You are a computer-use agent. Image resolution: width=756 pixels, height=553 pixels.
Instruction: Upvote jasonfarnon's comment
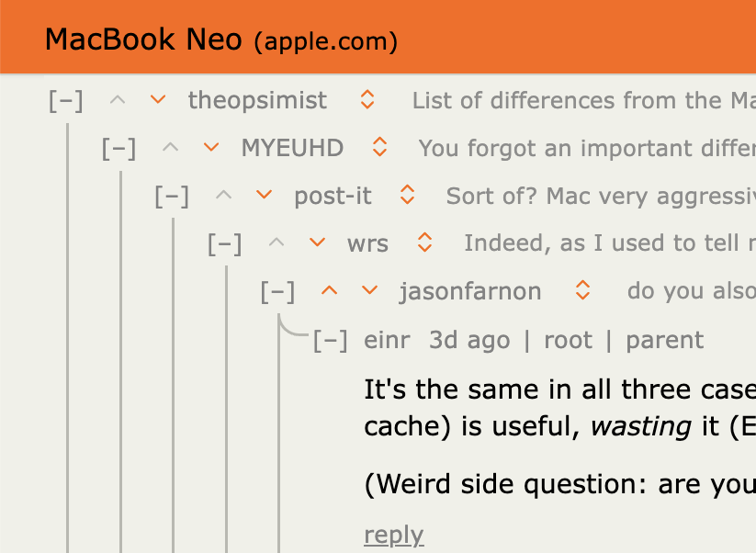tap(329, 290)
